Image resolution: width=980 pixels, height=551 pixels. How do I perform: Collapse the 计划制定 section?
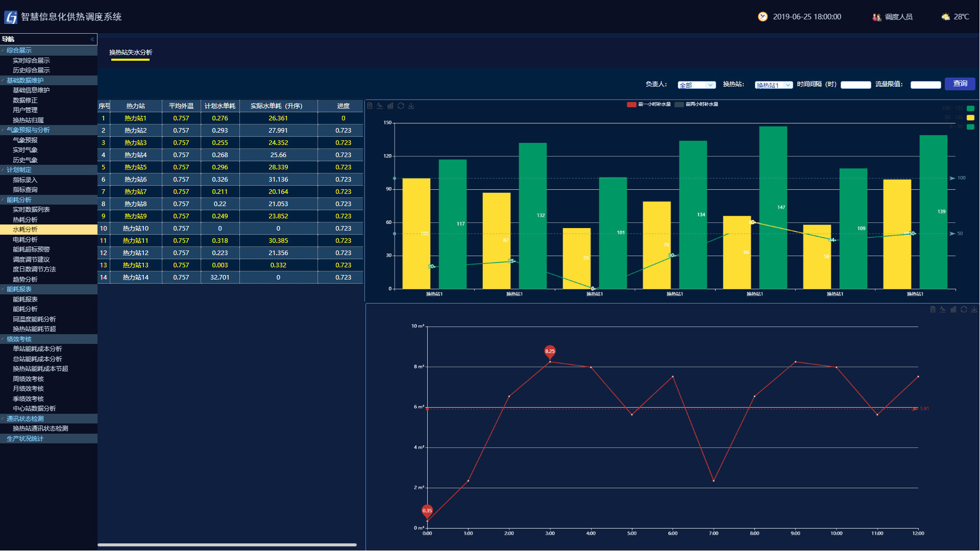[48, 170]
